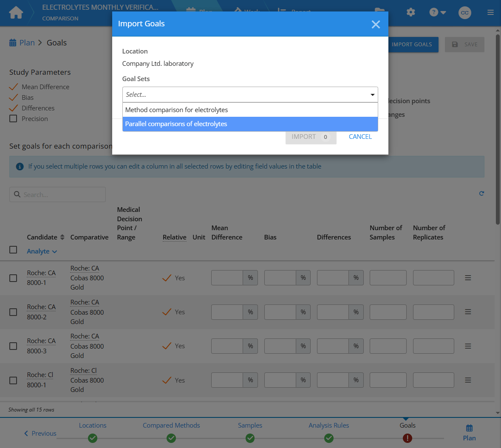This screenshot has width=501, height=448.
Task: Choose Method comparison for electrolytes option
Action: click(x=250, y=110)
